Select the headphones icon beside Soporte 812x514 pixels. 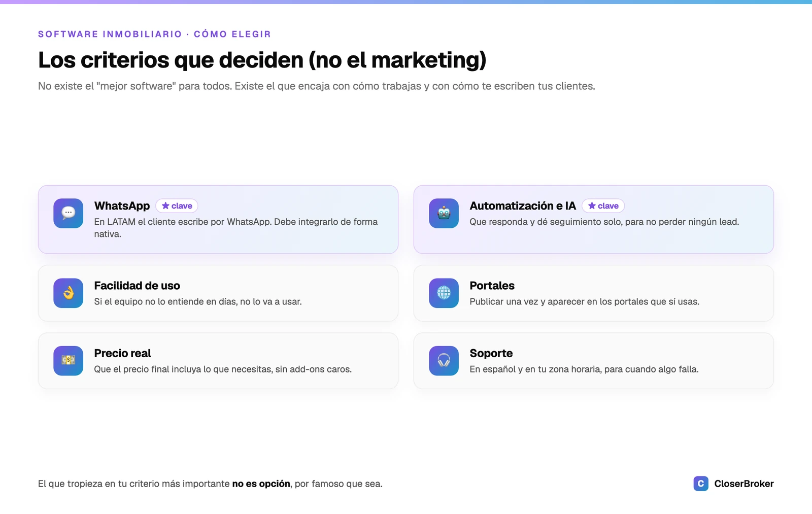(x=444, y=360)
